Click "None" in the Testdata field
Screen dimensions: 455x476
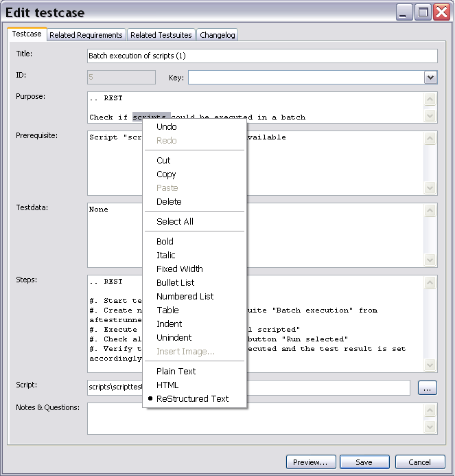[x=99, y=209]
